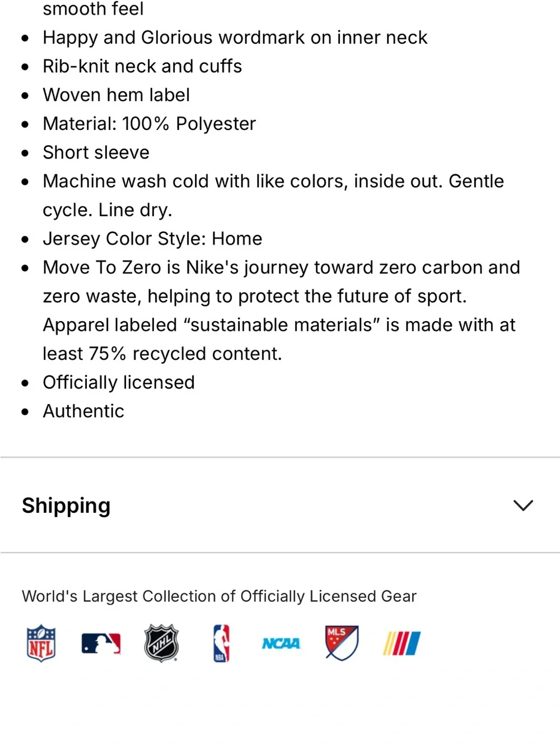Select the NHL shield logo
The height and width of the screenshot is (747, 560).
[161, 643]
